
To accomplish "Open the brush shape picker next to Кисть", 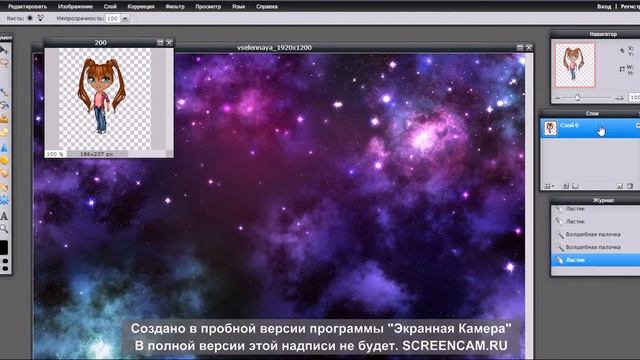I will point(30,18).
